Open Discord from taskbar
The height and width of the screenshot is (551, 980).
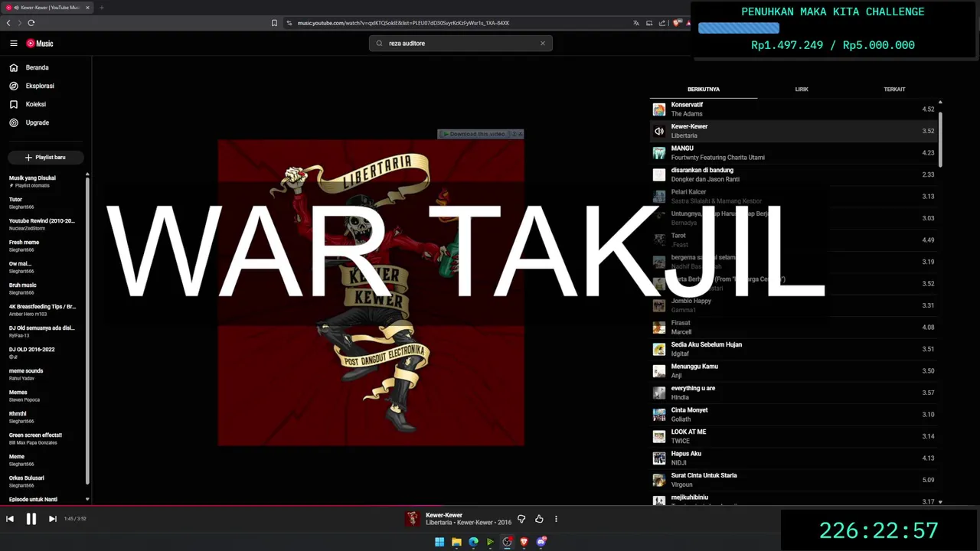pyautogui.click(x=541, y=542)
